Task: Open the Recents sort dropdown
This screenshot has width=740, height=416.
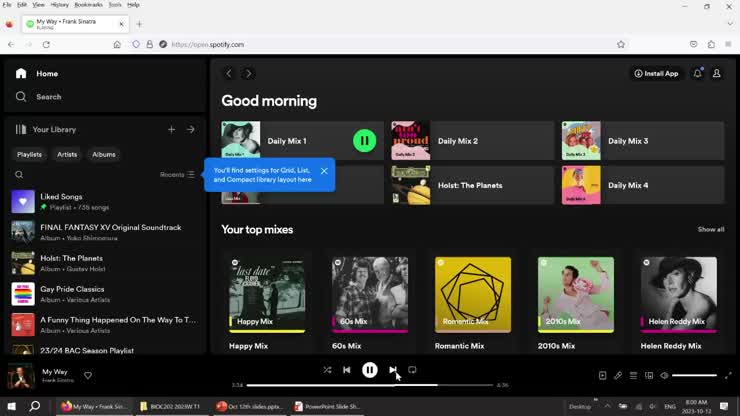Action: (x=177, y=175)
